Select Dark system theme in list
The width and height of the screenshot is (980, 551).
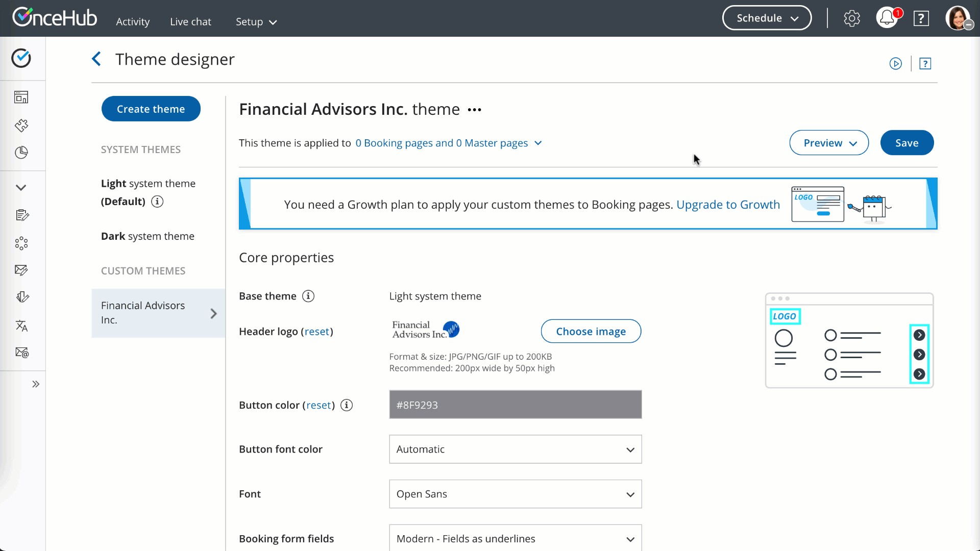click(x=148, y=236)
